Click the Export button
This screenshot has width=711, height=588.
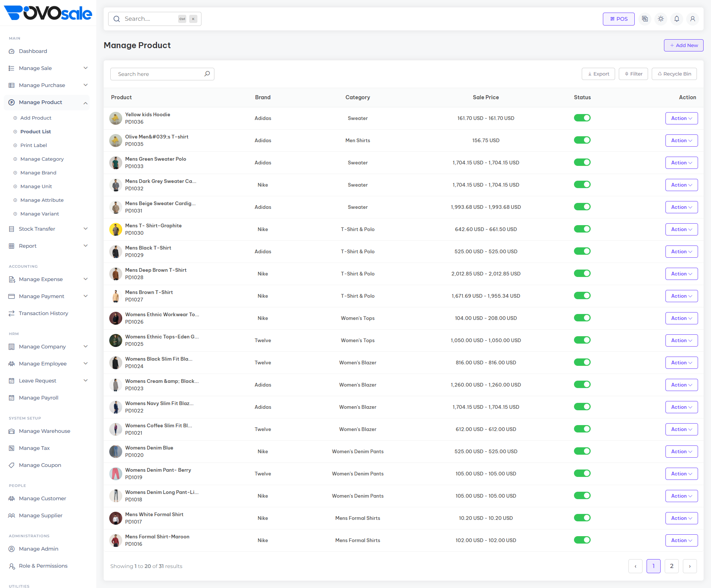pos(598,74)
